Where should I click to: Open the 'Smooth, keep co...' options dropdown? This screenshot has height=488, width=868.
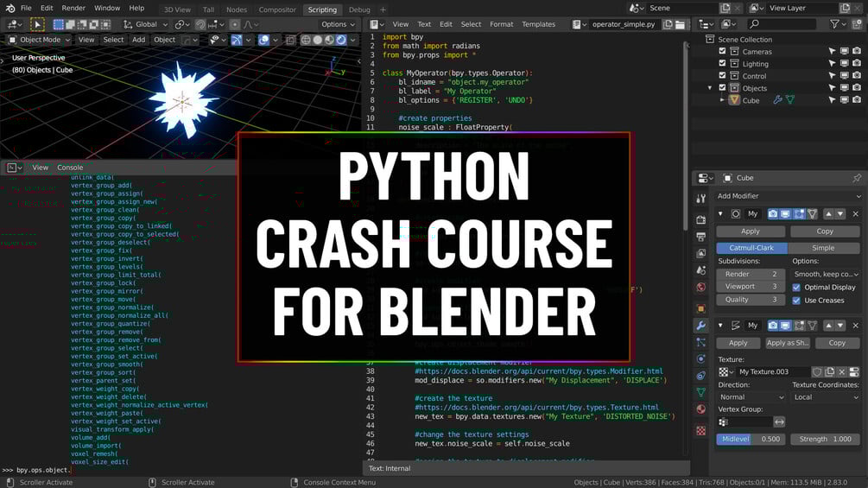coord(826,274)
